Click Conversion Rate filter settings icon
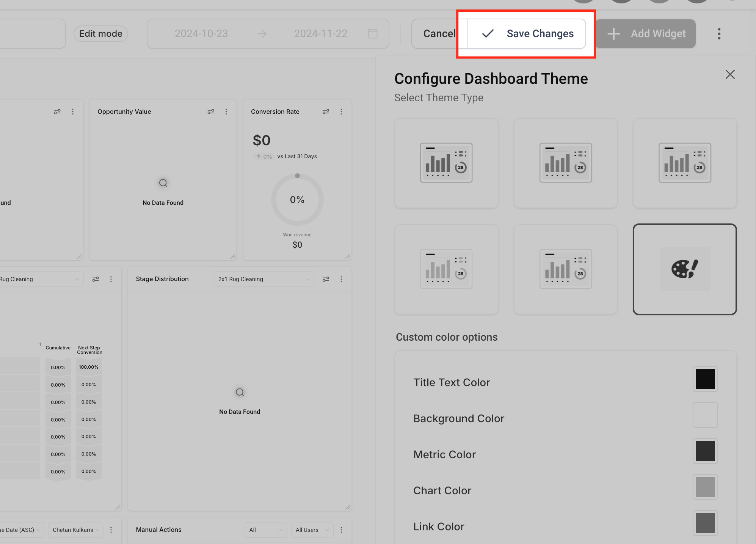 click(326, 112)
